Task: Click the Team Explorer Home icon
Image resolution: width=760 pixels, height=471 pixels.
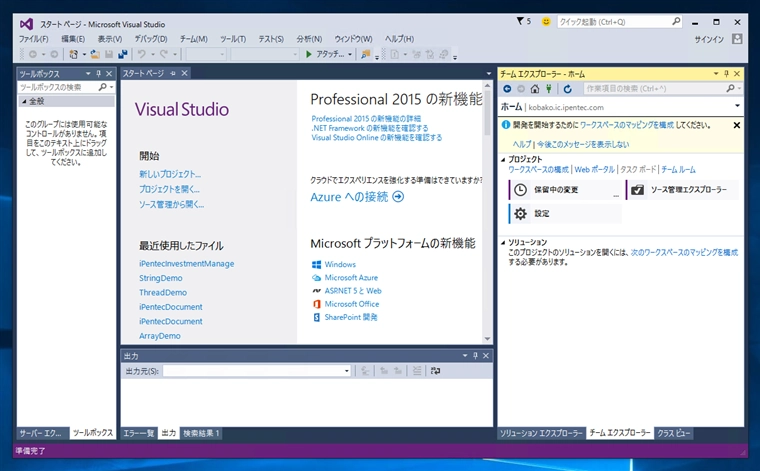Action: click(535, 89)
